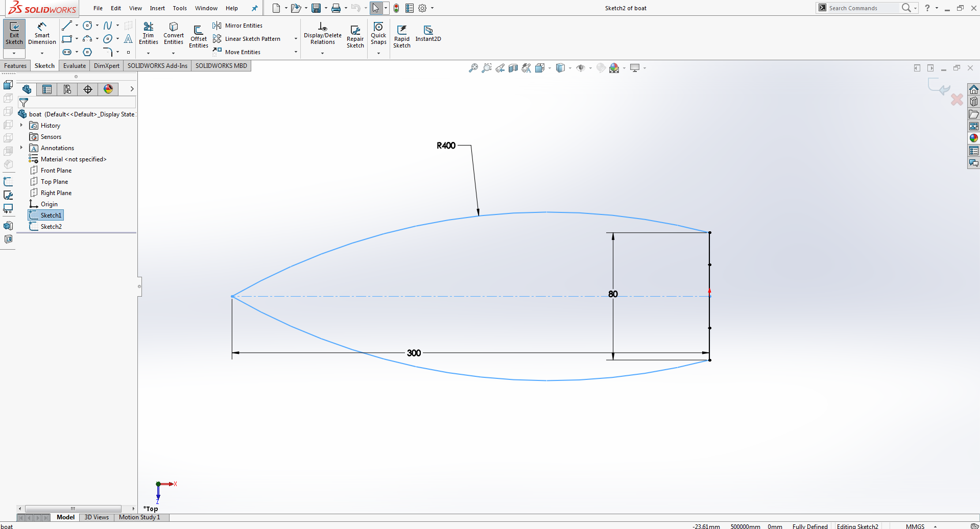980x529 pixels.
Task: Toggle the Hide/Show Items eye icon
Action: coord(581,68)
